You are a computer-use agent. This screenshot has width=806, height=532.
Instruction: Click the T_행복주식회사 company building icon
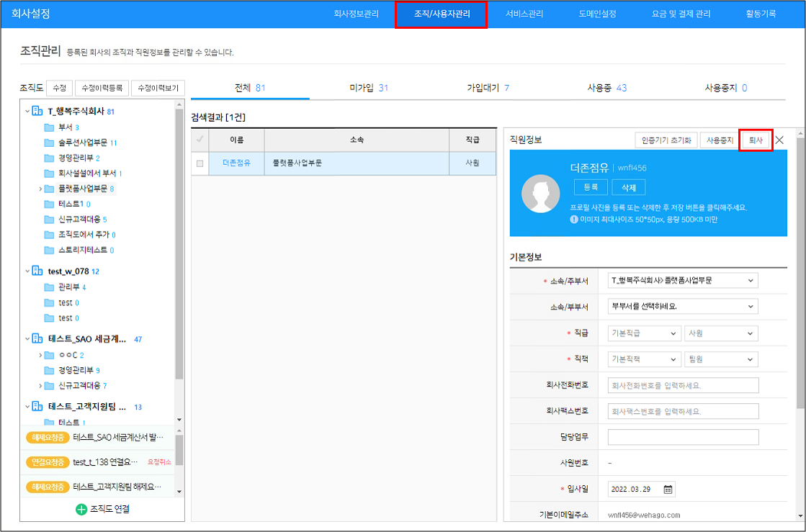pos(38,112)
